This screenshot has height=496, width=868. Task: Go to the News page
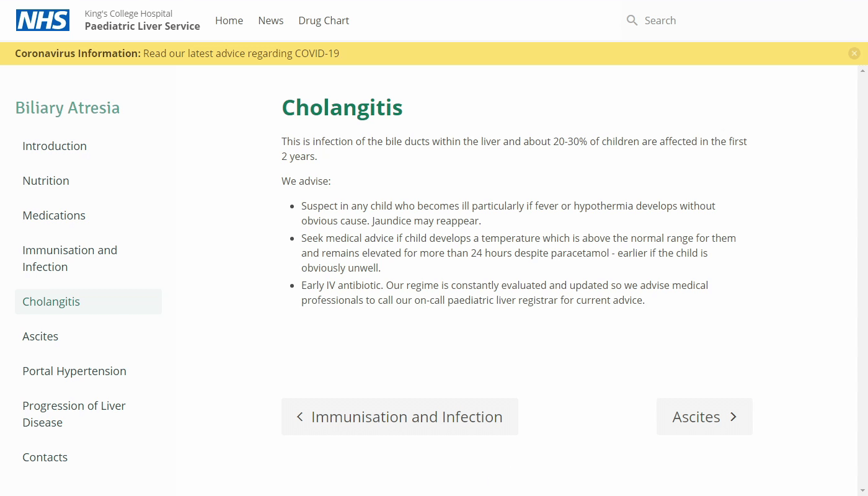tap(271, 20)
